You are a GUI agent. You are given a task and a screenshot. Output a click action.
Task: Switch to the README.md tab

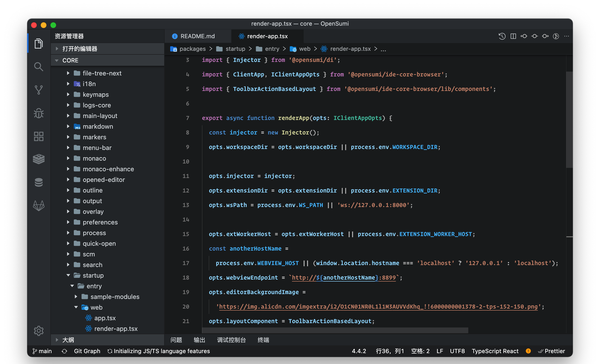point(198,36)
